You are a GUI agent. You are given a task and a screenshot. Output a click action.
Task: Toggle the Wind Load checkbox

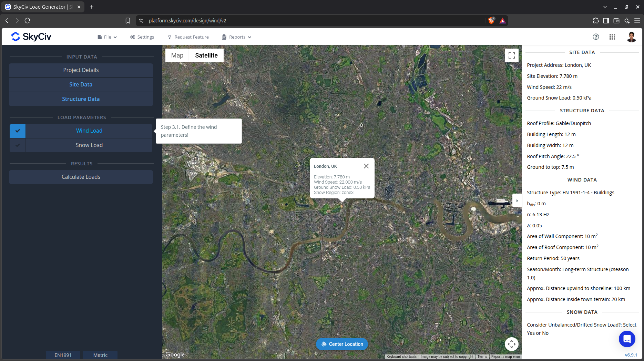(18, 131)
